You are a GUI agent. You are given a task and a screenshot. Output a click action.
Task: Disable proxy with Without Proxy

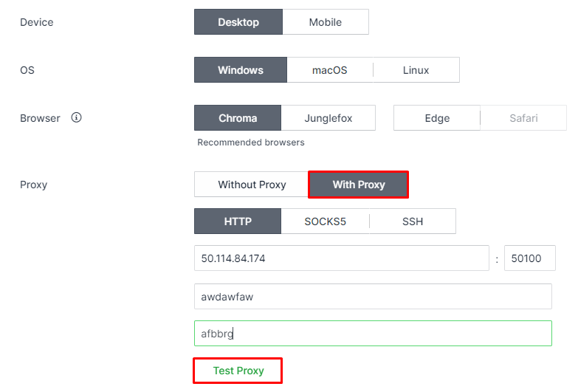tap(252, 185)
